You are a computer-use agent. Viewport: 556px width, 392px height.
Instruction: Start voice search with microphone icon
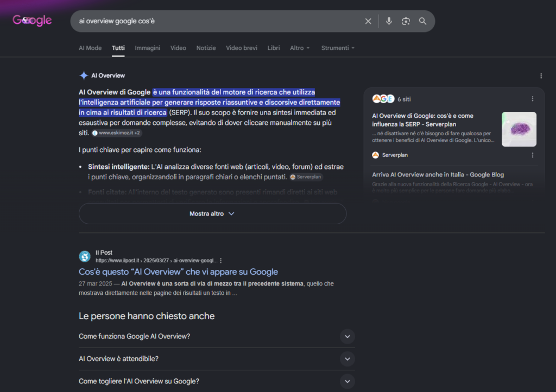pos(389,21)
